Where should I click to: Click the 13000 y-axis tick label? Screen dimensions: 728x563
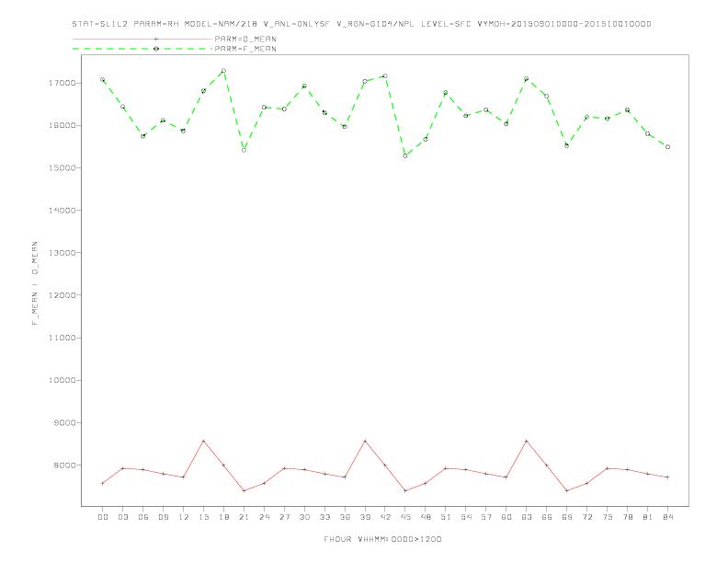pyautogui.click(x=62, y=253)
